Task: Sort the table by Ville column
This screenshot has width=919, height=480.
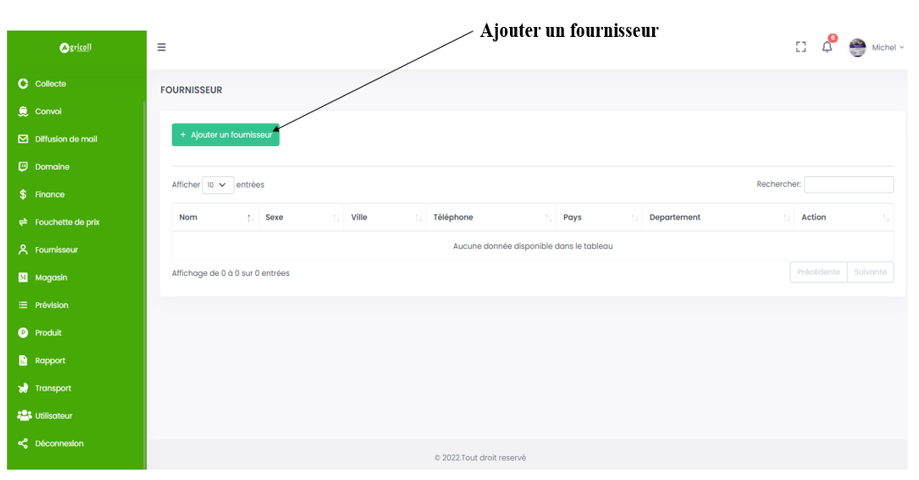Action: tap(385, 217)
